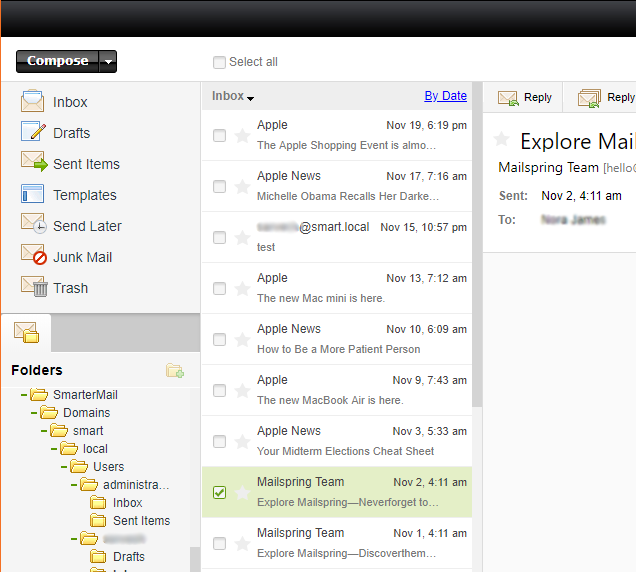Check the Apple Nov 13 email checkbox
This screenshot has width=636, height=572.
click(x=219, y=288)
